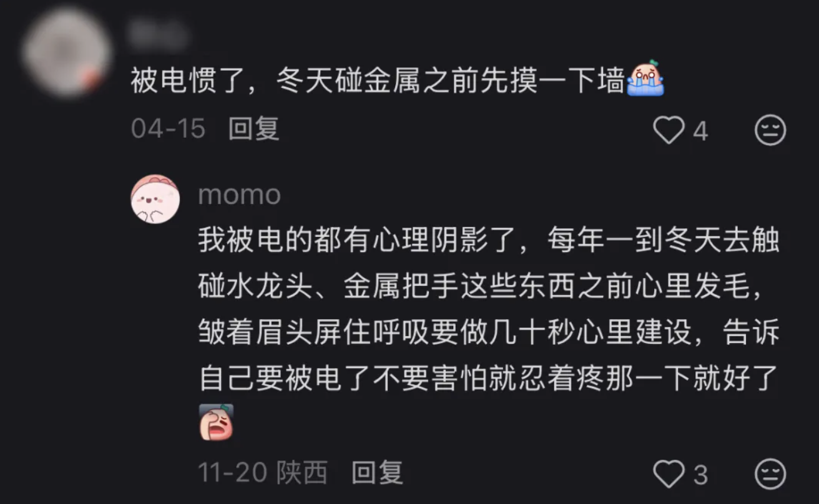Click the 04-15 date label

coord(168,130)
